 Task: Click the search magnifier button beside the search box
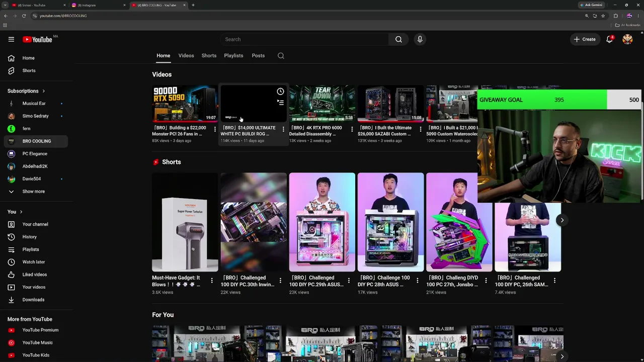(398, 39)
